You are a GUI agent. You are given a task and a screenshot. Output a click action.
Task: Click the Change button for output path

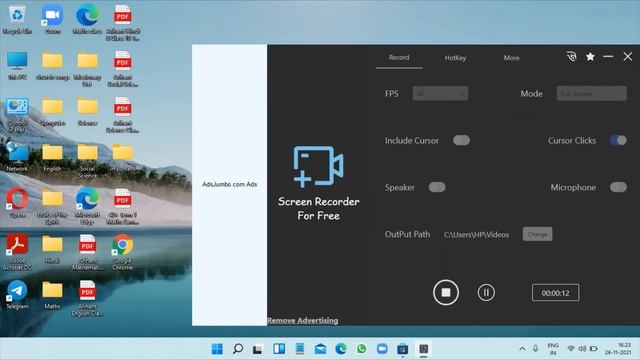tap(537, 234)
